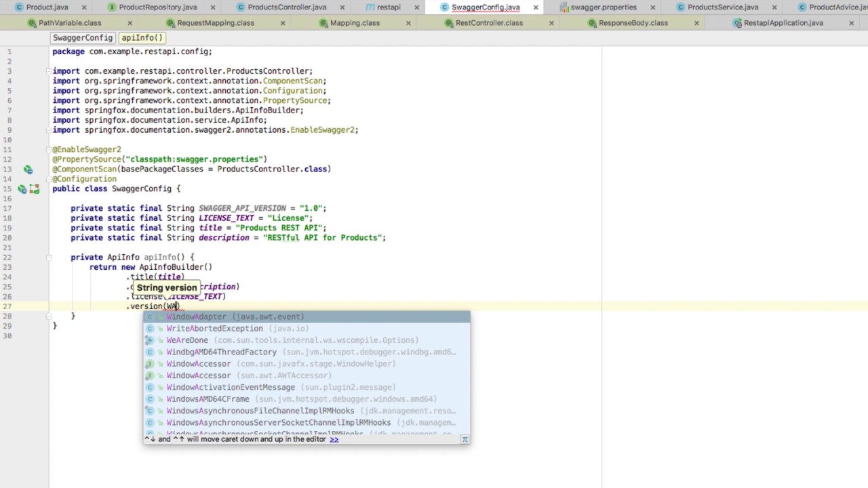Viewport: 868px width, 488px height.
Task: Close the SwaggerConfig.java tab
Action: pyautogui.click(x=536, y=7)
